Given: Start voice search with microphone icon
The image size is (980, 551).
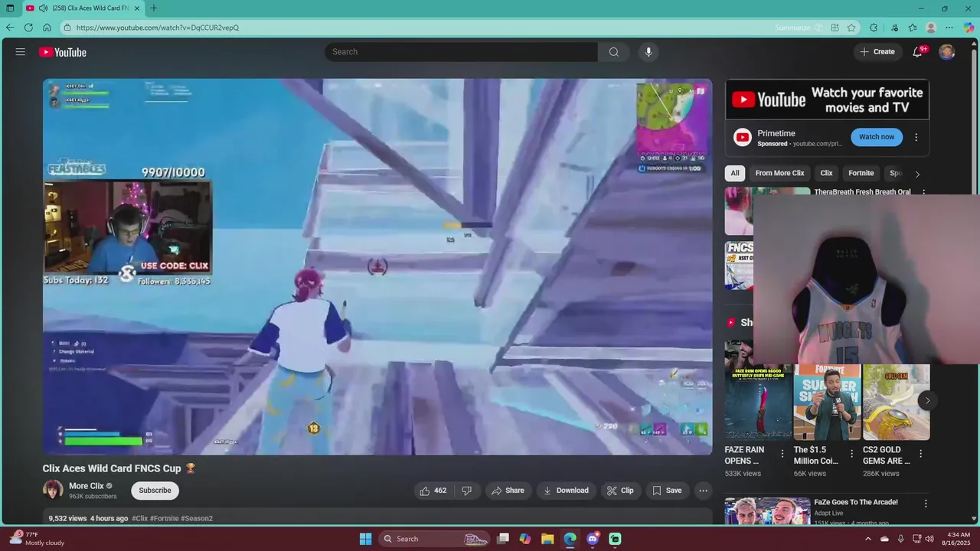Looking at the screenshot, I should tap(648, 52).
